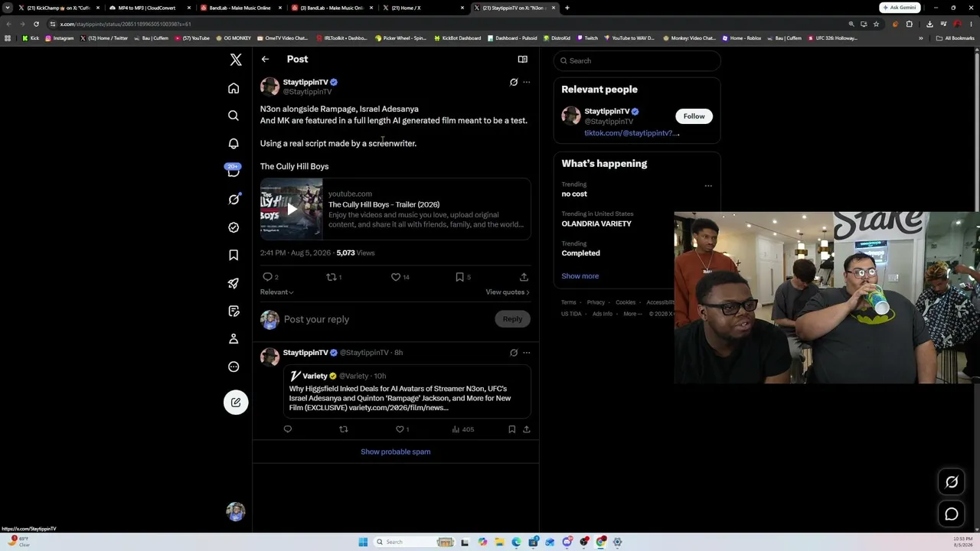Image resolution: width=980 pixels, height=551 pixels.
Task: Open more options on main post
Action: 526,82
